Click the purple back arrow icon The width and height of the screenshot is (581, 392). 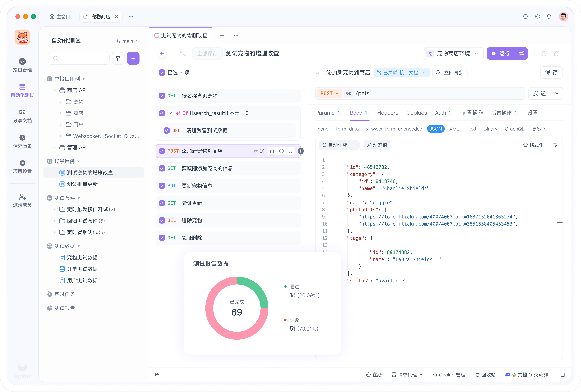pyautogui.click(x=162, y=53)
